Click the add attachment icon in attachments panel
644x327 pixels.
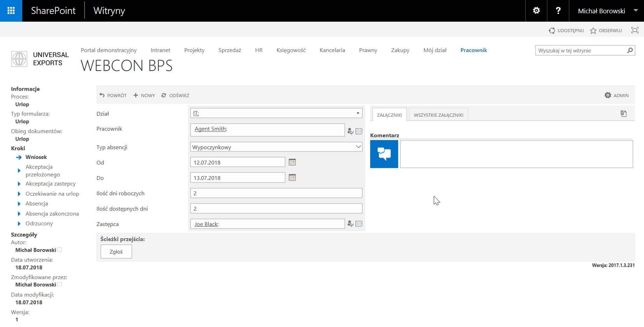(x=623, y=114)
